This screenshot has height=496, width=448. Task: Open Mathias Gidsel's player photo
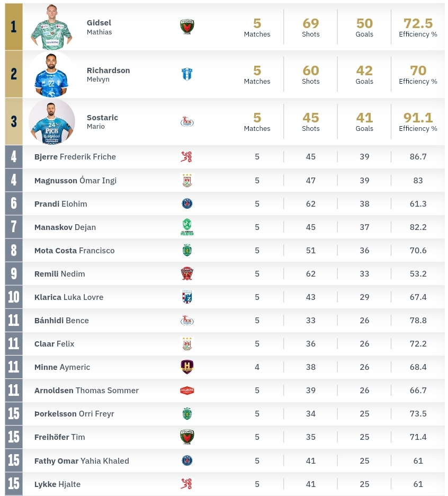51,27
